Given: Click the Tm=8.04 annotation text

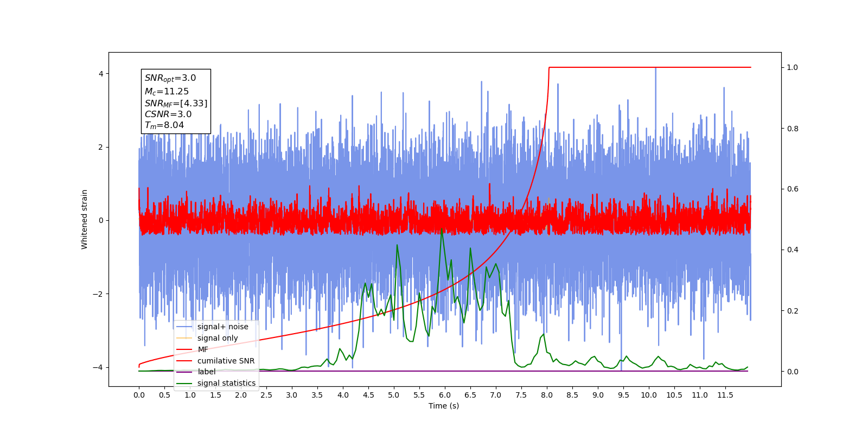Looking at the screenshot, I should (164, 125).
